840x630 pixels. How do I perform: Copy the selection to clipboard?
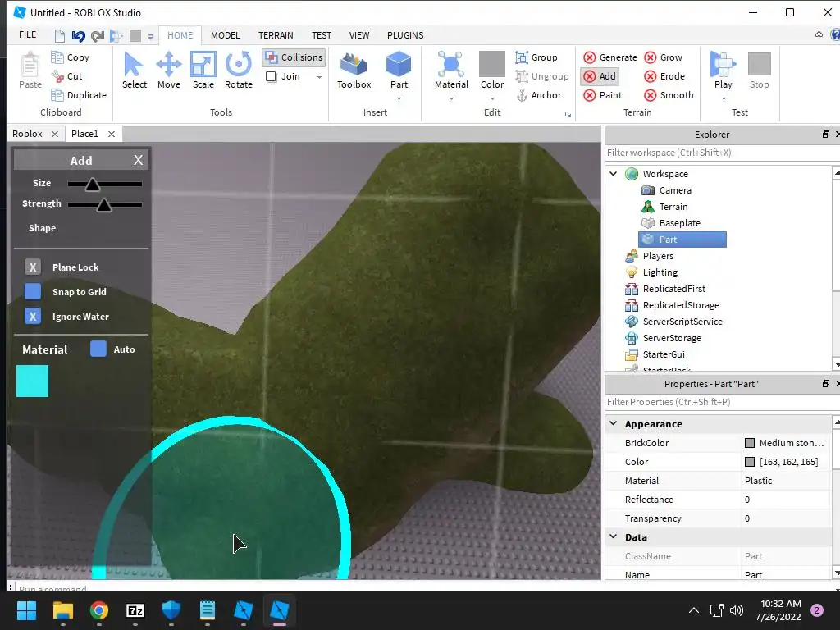click(70, 57)
